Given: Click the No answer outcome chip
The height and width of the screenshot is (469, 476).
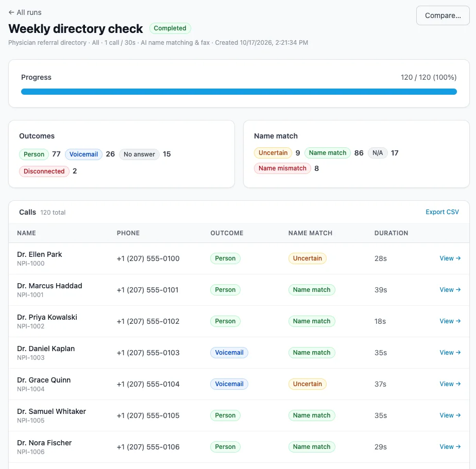Looking at the screenshot, I should [139, 154].
